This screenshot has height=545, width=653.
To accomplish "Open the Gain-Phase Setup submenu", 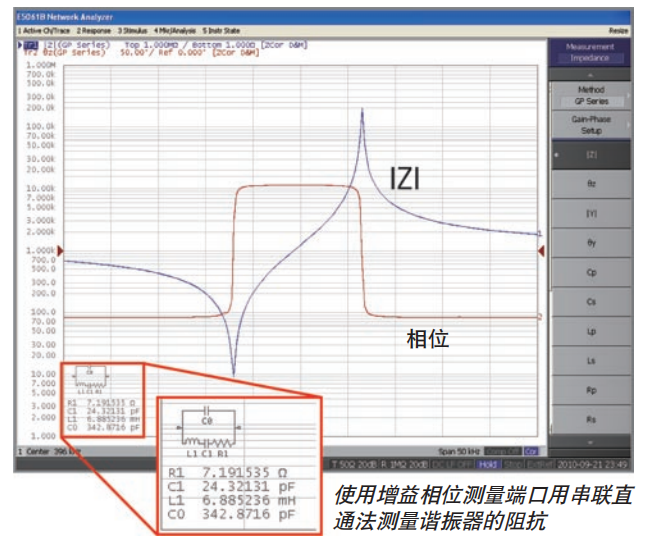I will point(590,125).
